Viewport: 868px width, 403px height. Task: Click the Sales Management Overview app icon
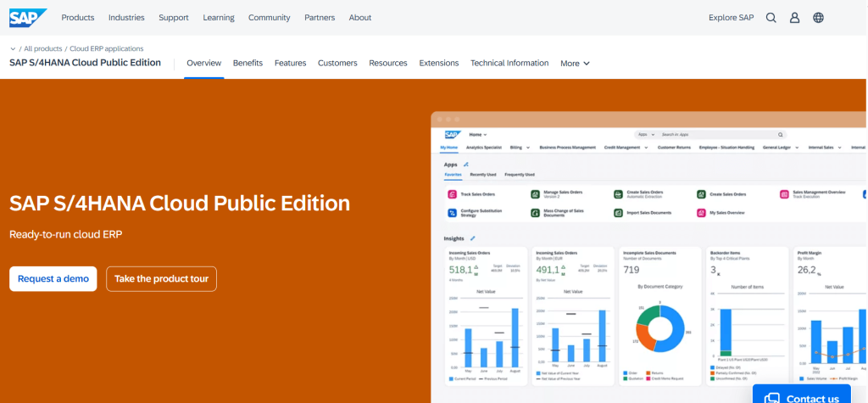(x=784, y=194)
